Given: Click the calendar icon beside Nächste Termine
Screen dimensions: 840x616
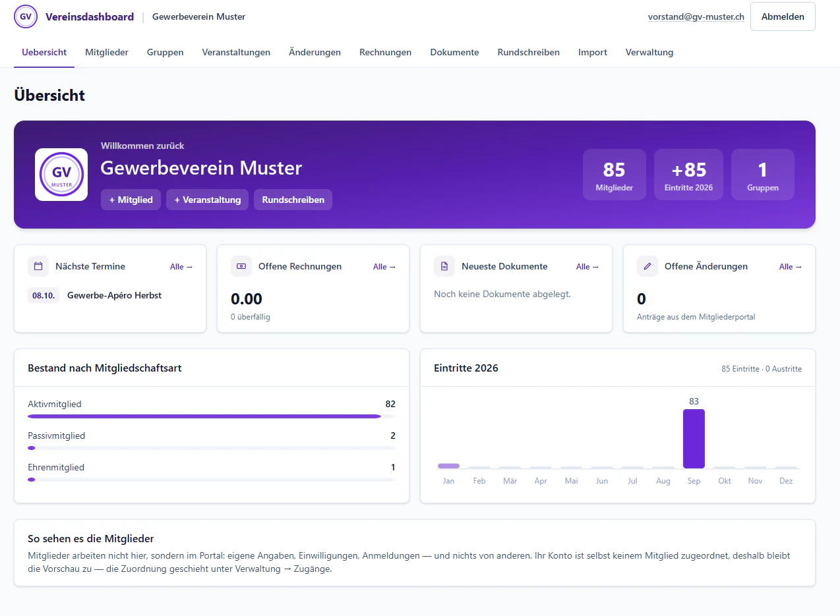Looking at the screenshot, I should pos(38,266).
